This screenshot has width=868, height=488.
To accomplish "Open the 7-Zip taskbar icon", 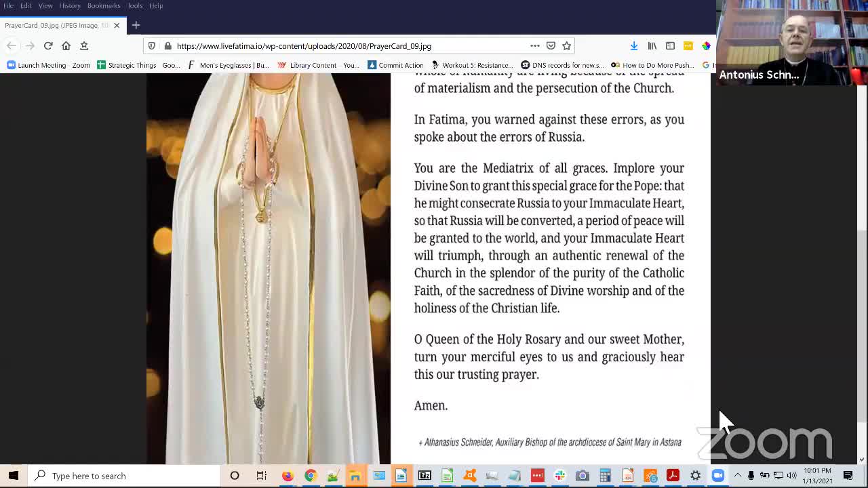I will [x=425, y=476].
